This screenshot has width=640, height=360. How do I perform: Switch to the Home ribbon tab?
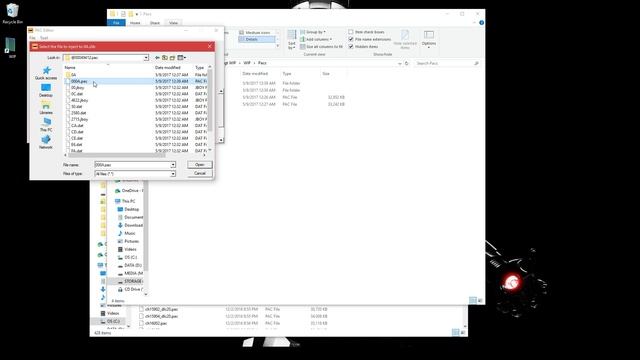(x=135, y=23)
